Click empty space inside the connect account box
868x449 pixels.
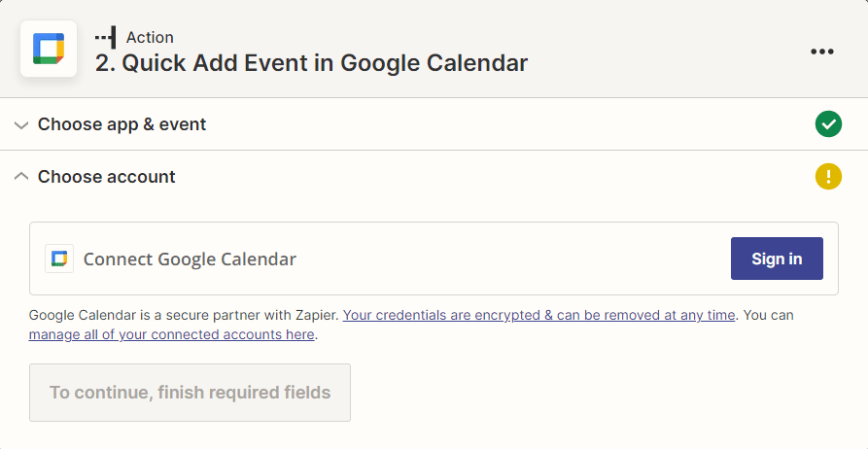[505, 259]
